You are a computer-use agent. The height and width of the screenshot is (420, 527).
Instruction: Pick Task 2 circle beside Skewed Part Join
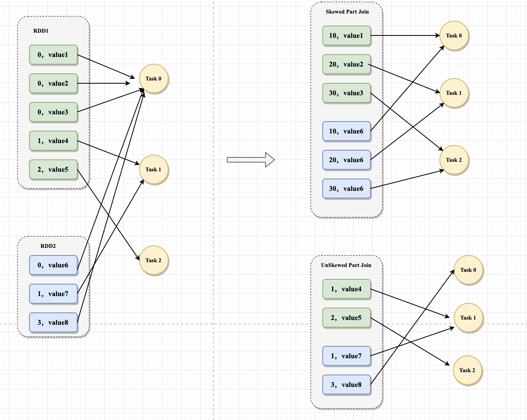(454, 160)
